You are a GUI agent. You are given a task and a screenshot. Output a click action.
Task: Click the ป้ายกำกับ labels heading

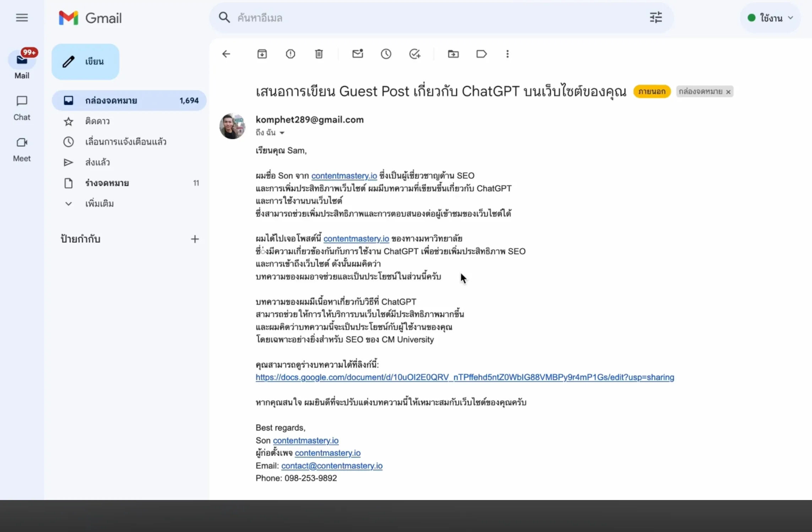(81, 239)
